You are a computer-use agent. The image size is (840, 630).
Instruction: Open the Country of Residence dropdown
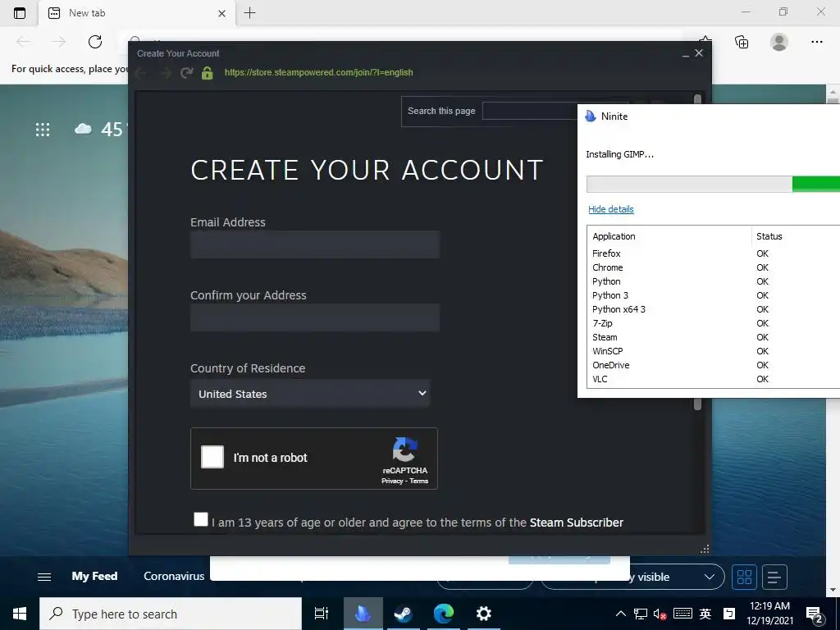tap(310, 394)
